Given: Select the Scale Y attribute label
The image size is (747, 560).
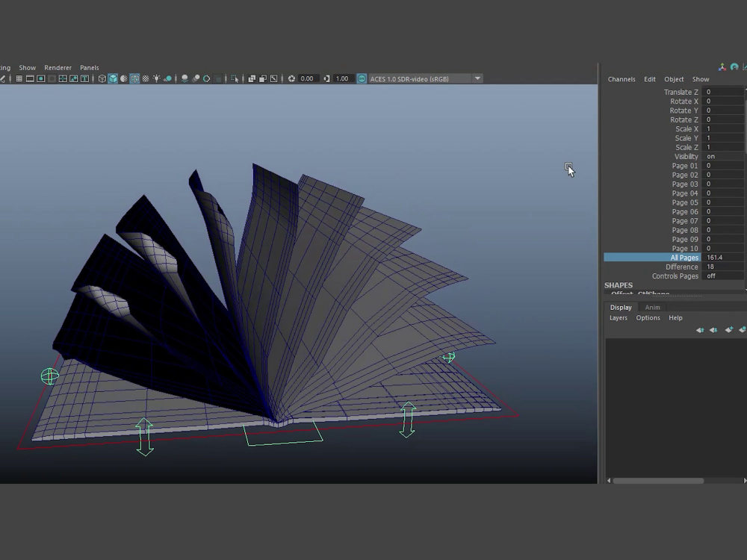Looking at the screenshot, I should [x=686, y=138].
